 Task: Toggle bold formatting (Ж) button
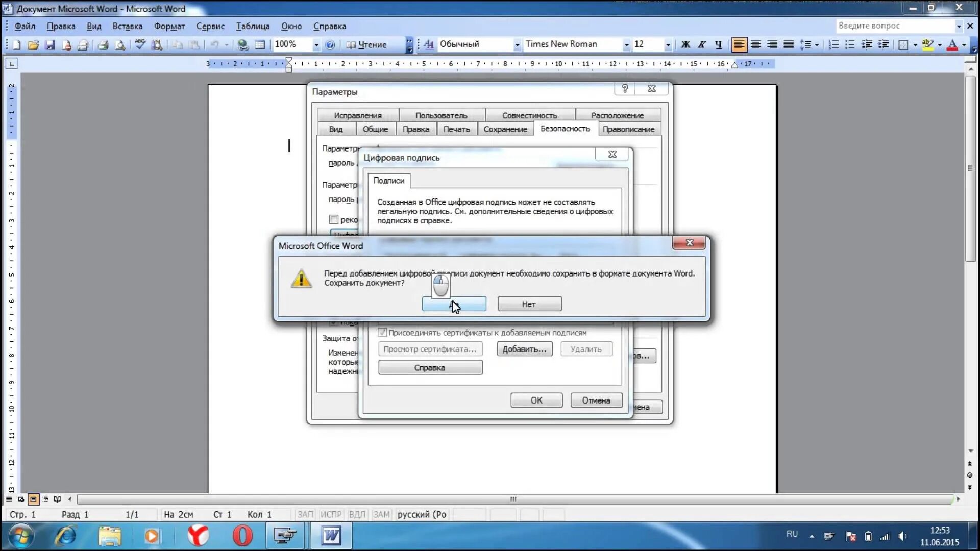(685, 45)
